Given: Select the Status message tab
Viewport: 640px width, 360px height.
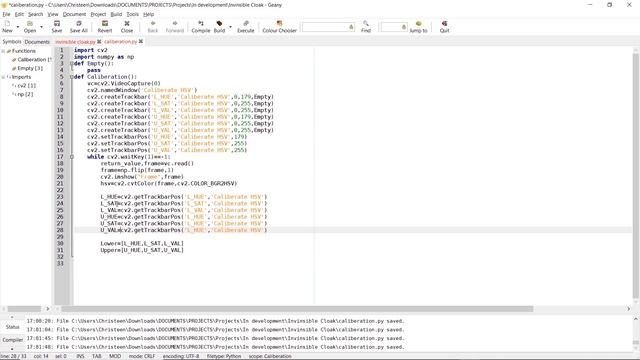Looking at the screenshot, I should pyautogui.click(x=12, y=327).
